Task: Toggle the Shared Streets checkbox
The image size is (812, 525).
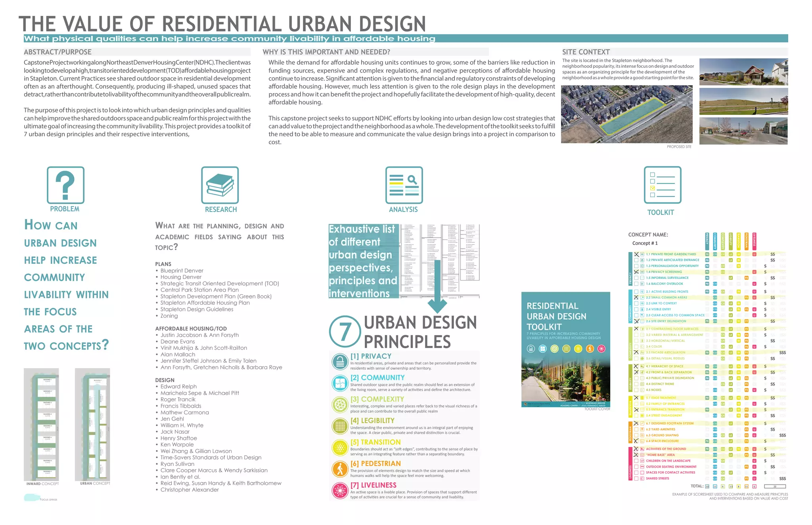Action: coord(636,479)
